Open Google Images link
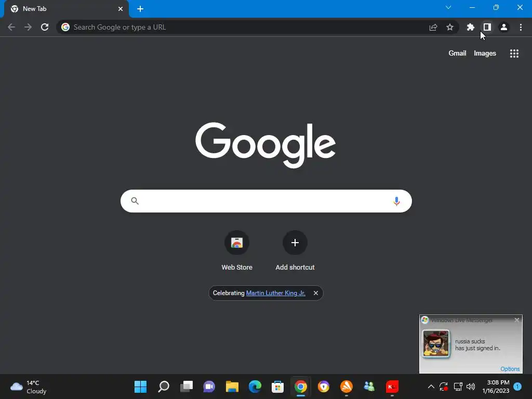Screen dimensions: 532x399 pyautogui.click(x=485, y=54)
